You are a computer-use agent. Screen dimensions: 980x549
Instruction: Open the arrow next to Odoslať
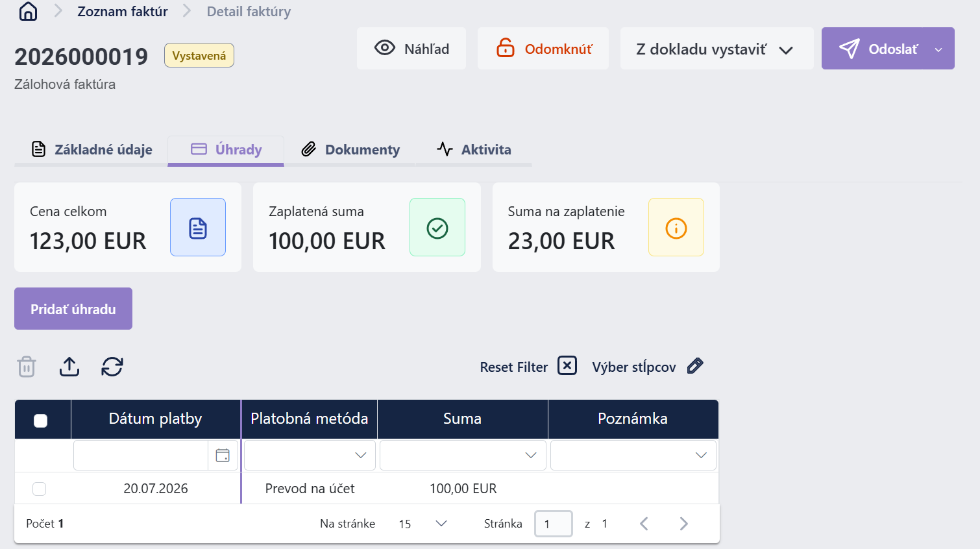click(x=938, y=49)
